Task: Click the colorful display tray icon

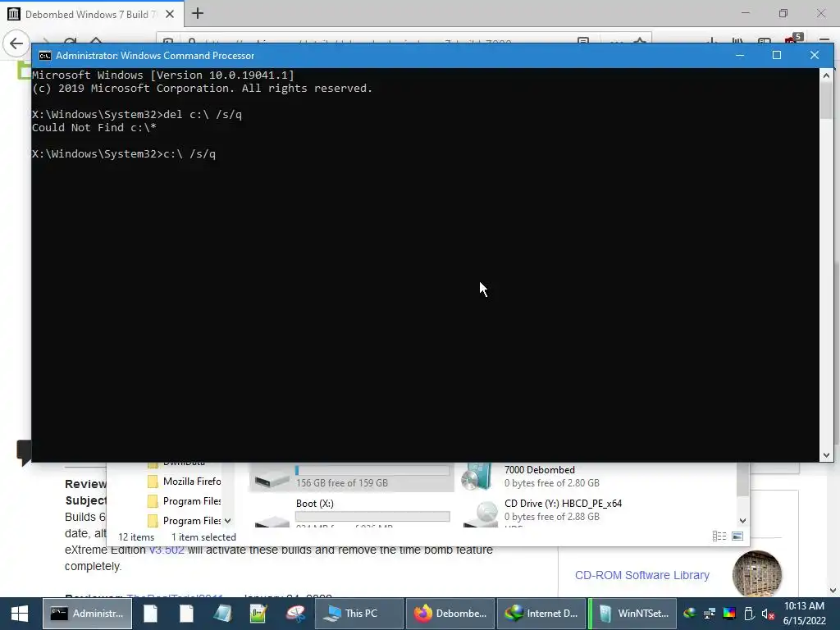Action: [x=729, y=614]
